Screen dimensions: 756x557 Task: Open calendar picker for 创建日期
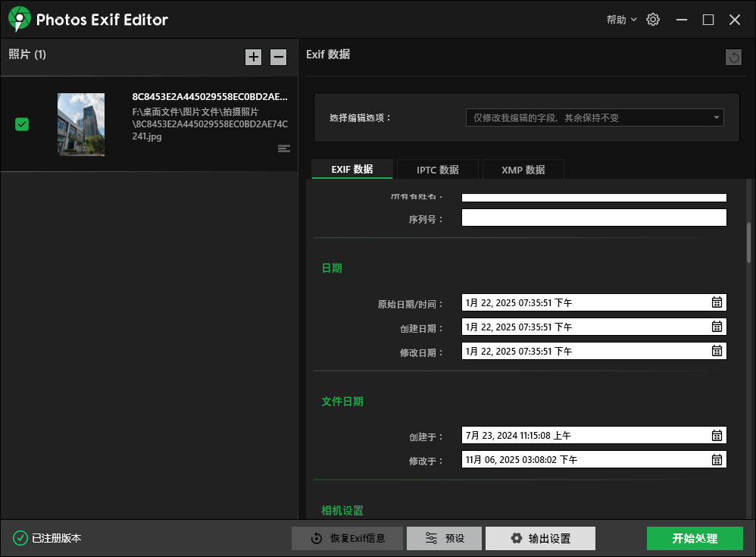point(717,326)
